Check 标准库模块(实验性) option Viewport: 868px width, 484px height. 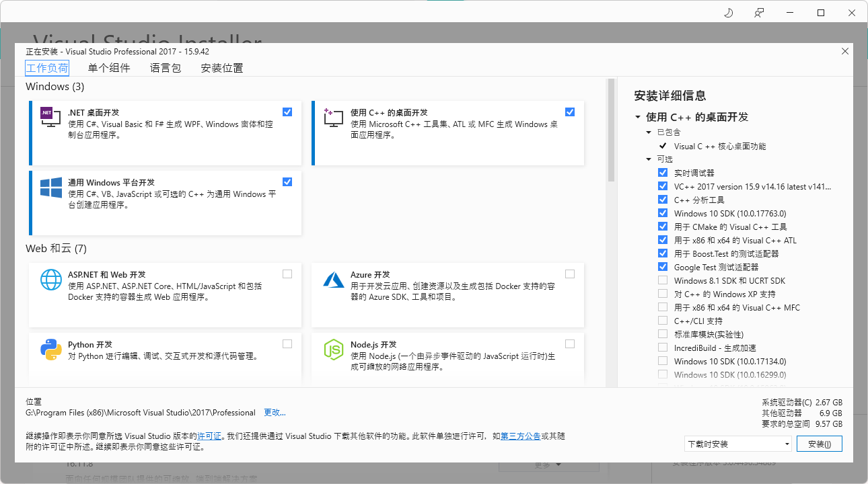663,334
